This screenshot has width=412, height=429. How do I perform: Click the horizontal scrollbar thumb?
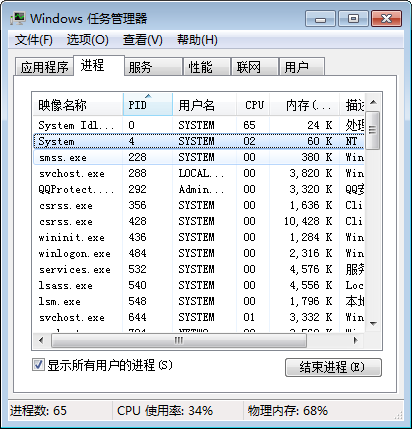pos(179,340)
